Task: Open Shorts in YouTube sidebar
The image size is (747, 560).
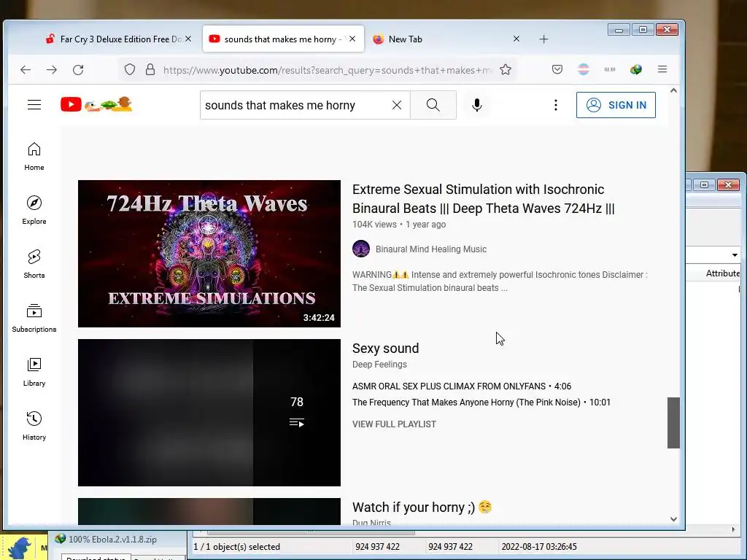Action: click(x=34, y=264)
